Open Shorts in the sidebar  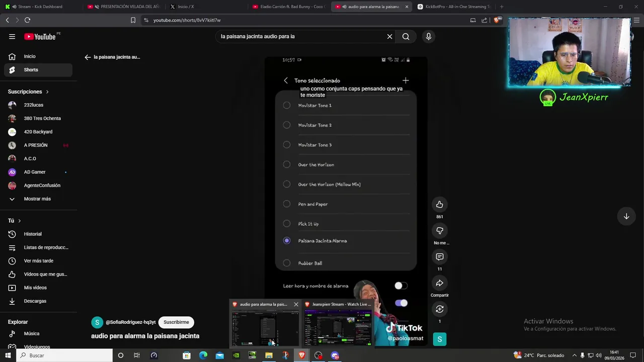click(38, 70)
